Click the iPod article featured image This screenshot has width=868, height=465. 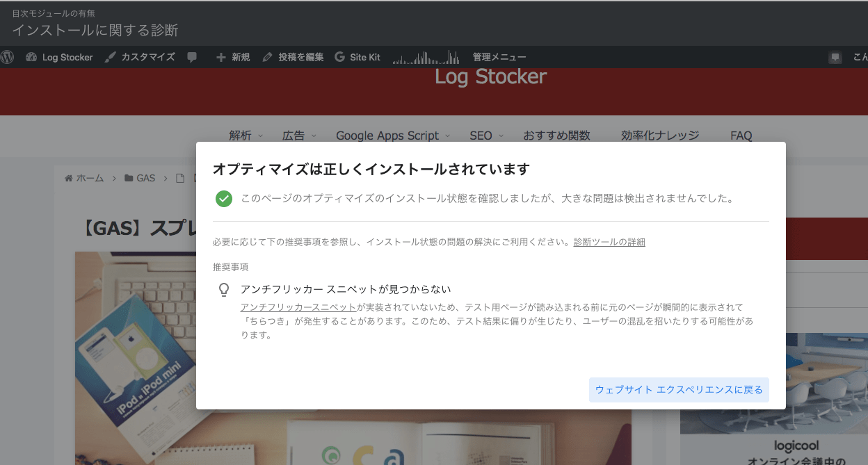coord(135,358)
